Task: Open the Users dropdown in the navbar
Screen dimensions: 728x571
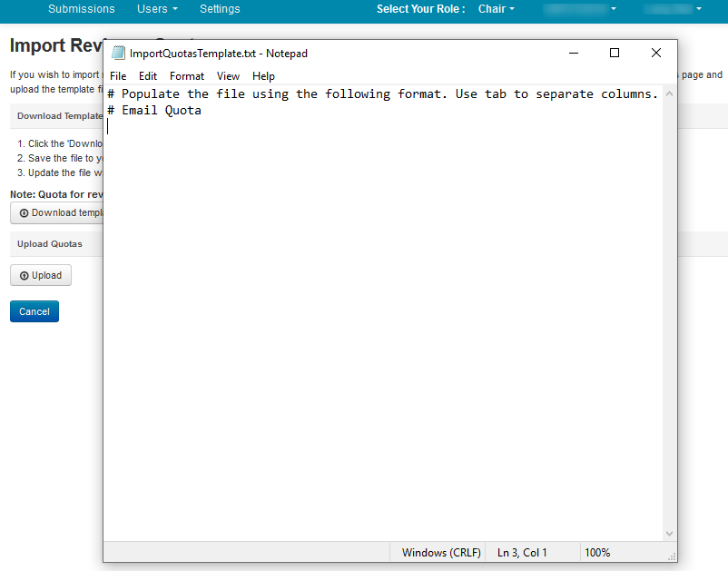Action: tap(157, 9)
